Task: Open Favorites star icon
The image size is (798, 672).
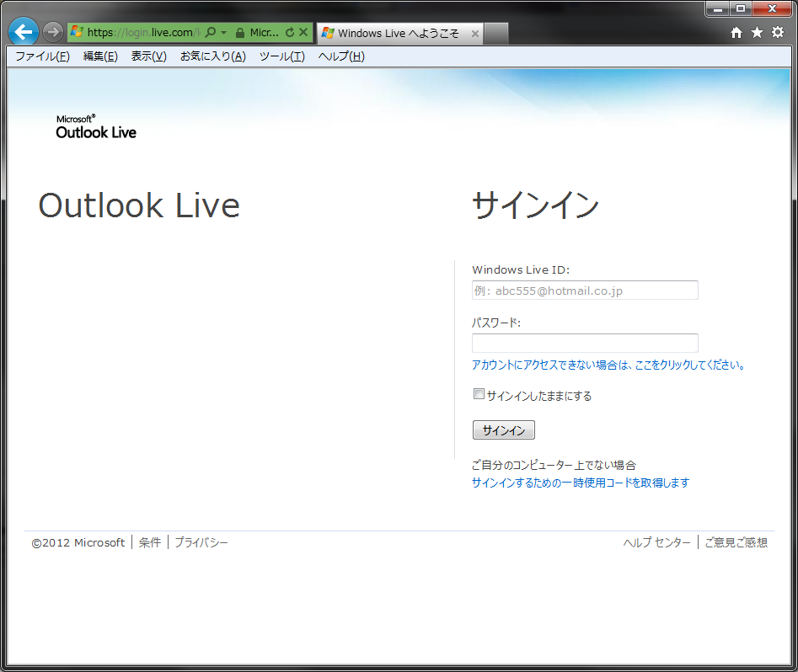Action: [x=758, y=33]
